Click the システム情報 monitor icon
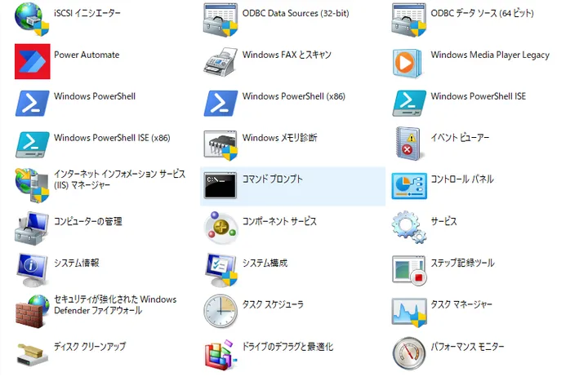 tap(32, 270)
